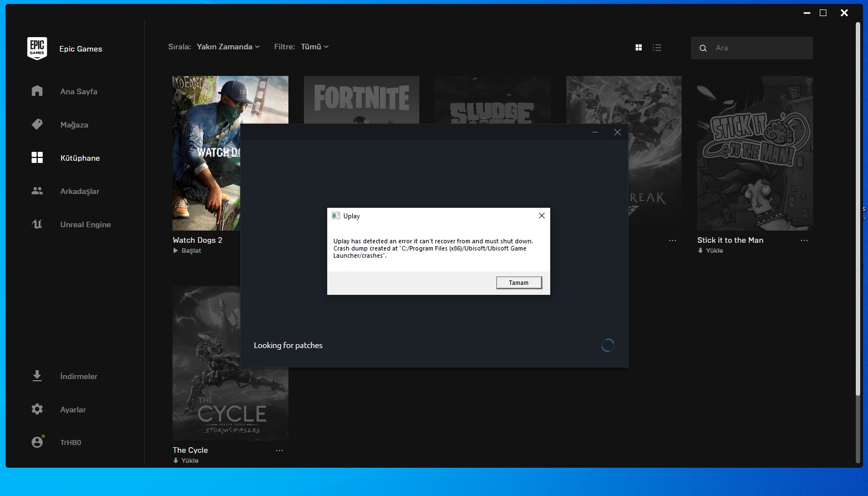Open the Mağaza store tag icon
Image resolution: width=868 pixels, height=496 pixels.
tap(37, 124)
